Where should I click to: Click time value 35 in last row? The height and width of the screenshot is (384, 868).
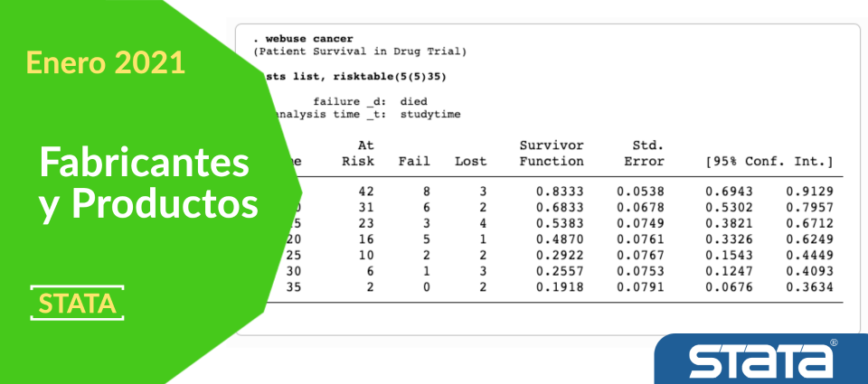tap(294, 287)
